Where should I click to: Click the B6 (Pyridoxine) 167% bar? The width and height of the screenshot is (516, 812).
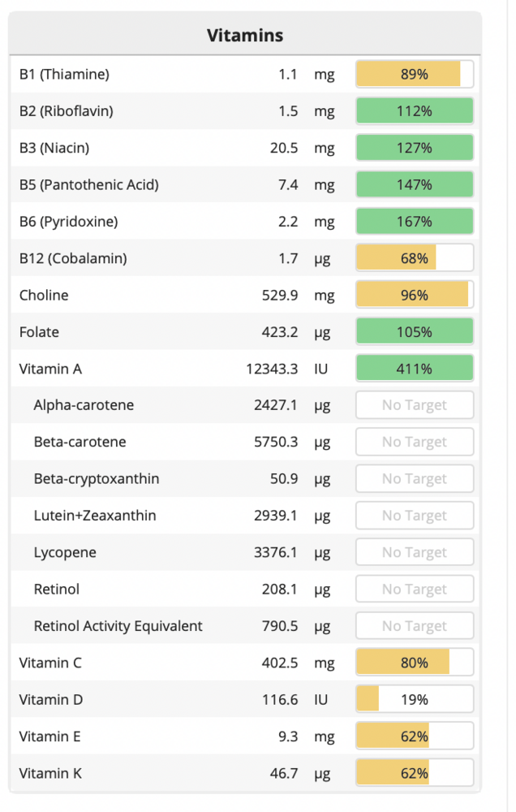pos(414,222)
